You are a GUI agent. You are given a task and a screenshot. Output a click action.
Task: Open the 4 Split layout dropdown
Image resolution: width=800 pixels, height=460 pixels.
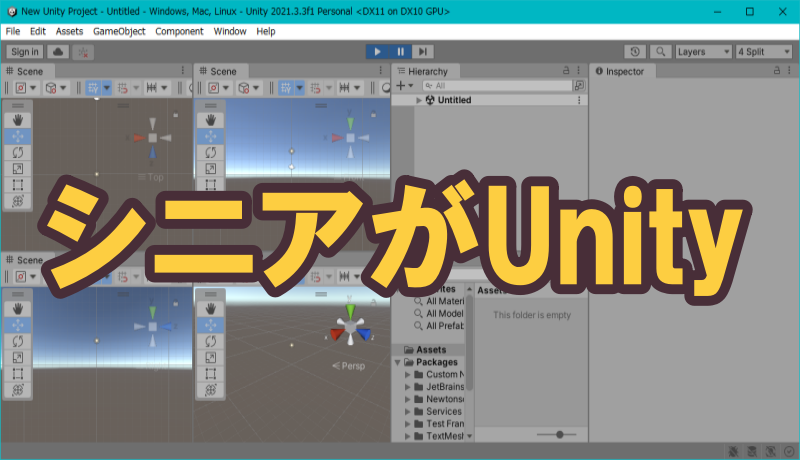(x=764, y=52)
